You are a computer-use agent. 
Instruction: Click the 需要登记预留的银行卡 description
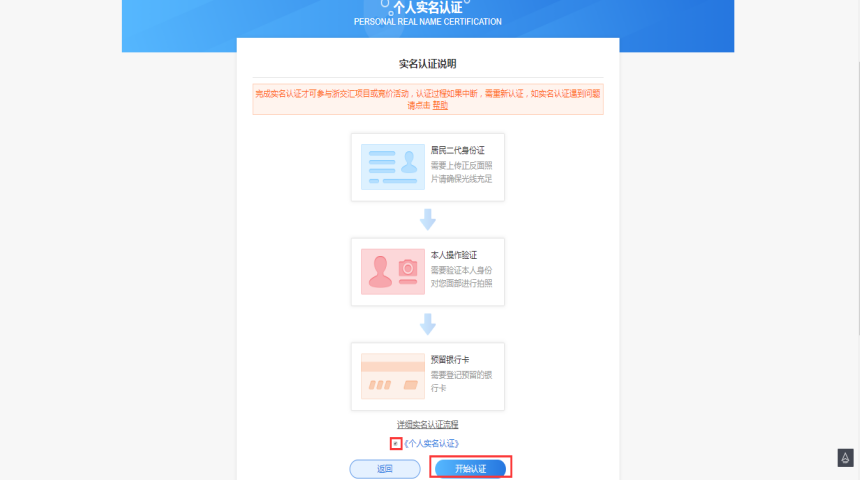pos(461,381)
